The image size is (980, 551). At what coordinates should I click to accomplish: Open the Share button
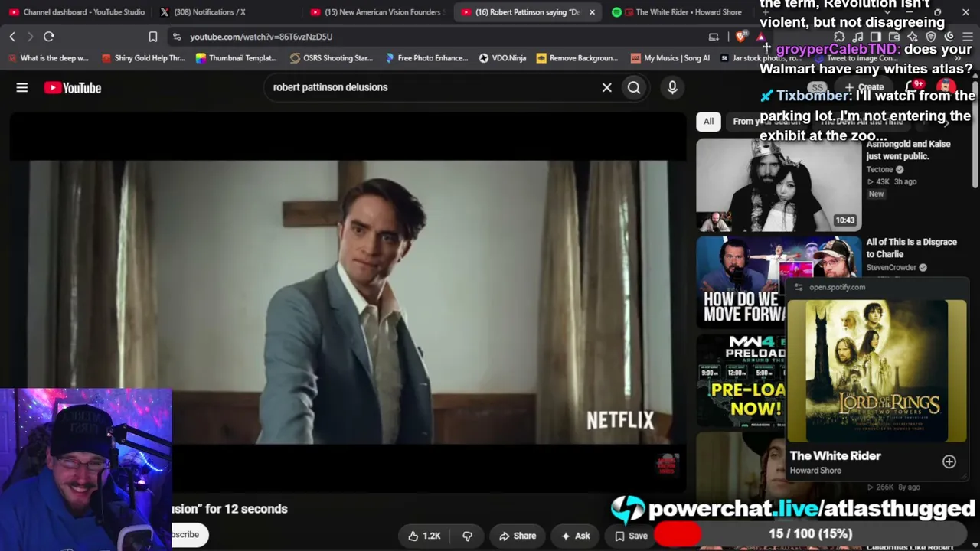517,536
